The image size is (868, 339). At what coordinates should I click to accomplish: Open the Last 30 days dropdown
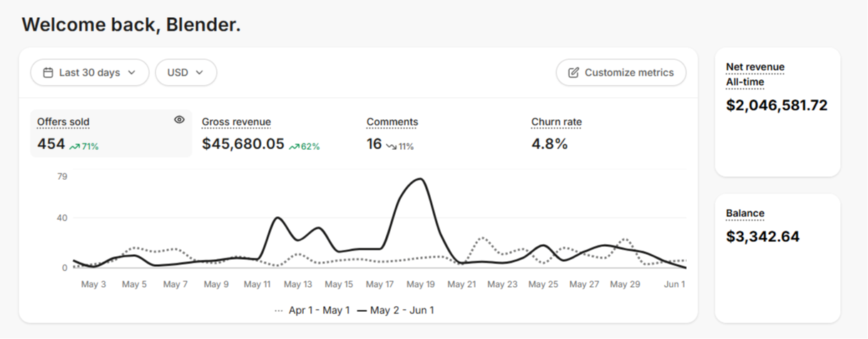pos(90,73)
